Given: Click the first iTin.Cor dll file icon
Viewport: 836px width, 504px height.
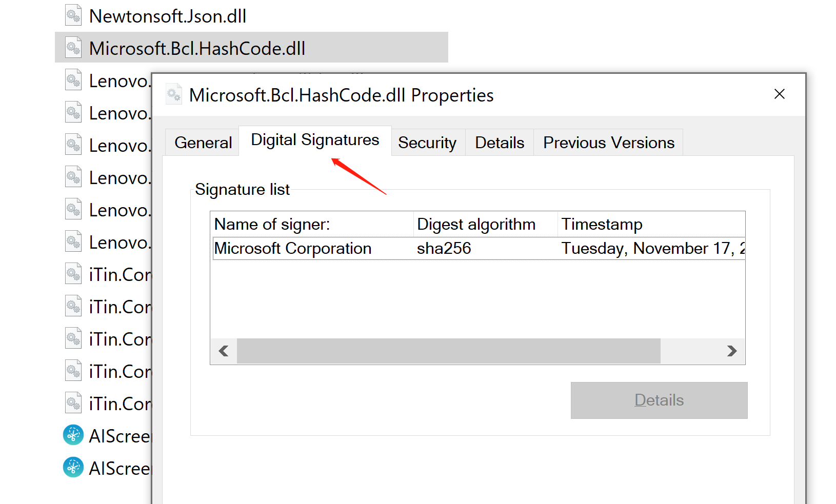Looking at the screenshot, I should coord(73,274).
